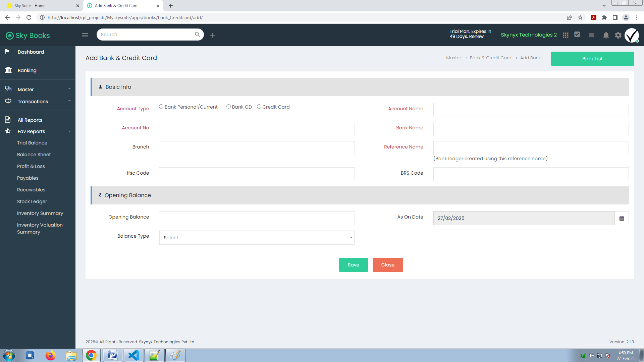Click the plus quick-add icon beside search
This screenshot has height=362, width=644.
pos(213,35)
